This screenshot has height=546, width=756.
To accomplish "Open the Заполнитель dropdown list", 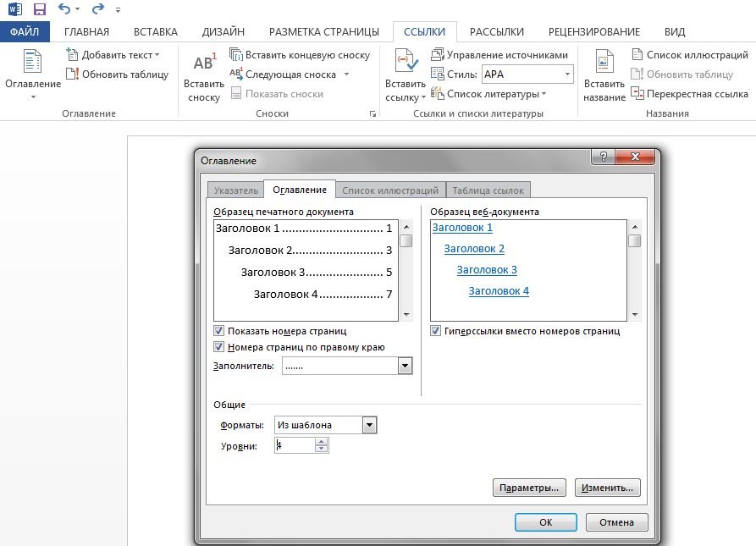I will click(405, 366).
